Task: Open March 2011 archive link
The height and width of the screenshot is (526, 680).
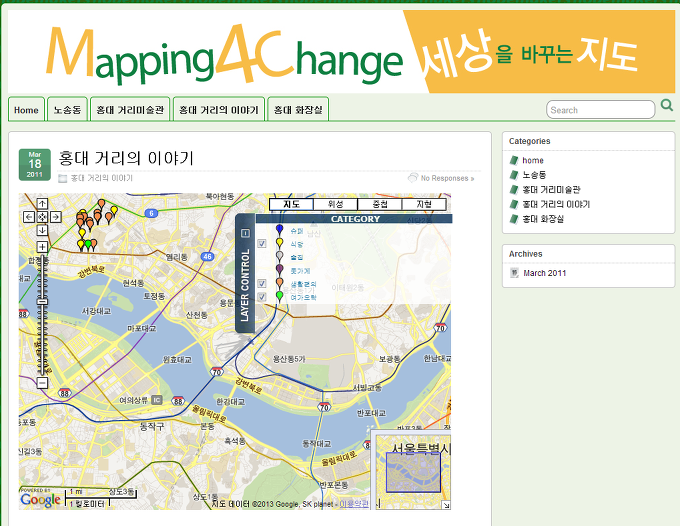Action: [x=544, y=273]
